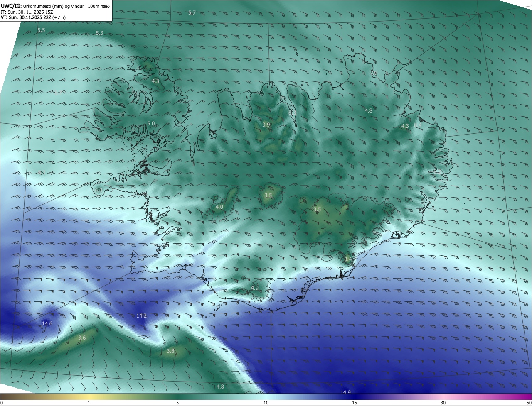The image size is (532, 406).
Task: Click the 3.4 value label on the map
Action: [x=348, y=259]
